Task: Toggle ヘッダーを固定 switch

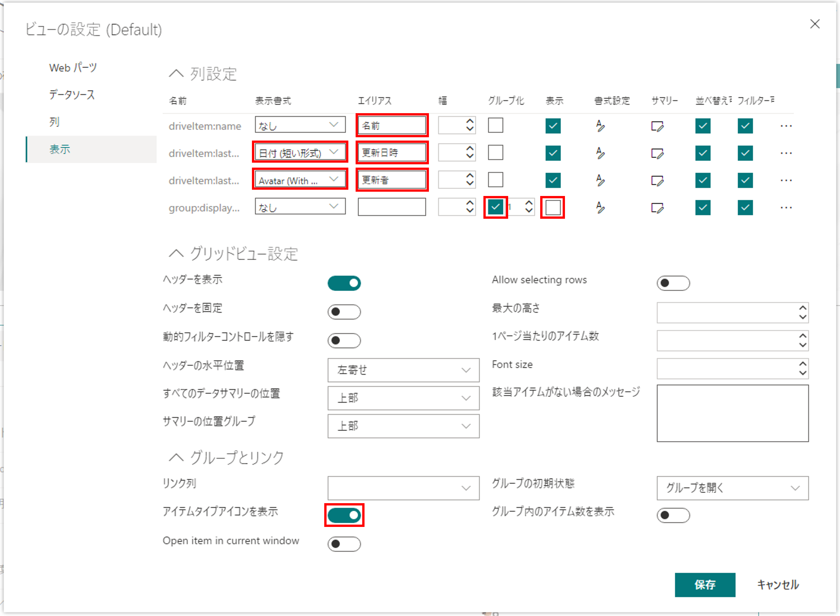Action: click(344, 312)
